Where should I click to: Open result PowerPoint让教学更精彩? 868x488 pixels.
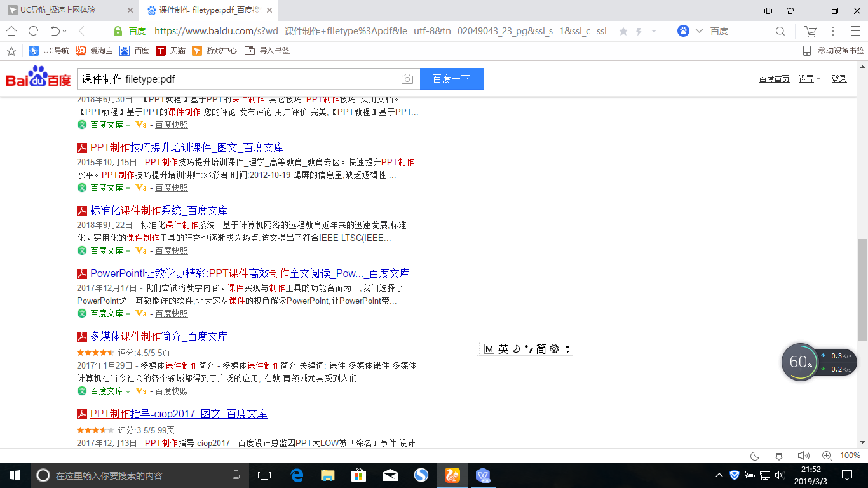[250, 273]
